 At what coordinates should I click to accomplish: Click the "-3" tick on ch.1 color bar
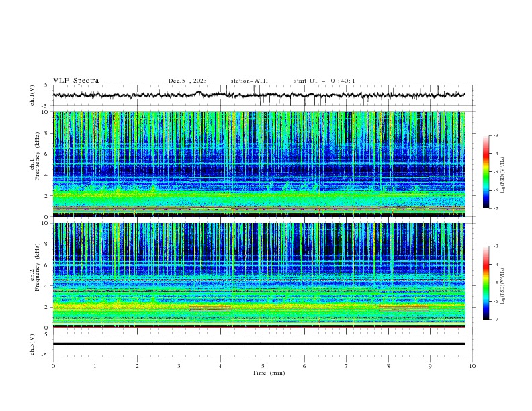496,135
